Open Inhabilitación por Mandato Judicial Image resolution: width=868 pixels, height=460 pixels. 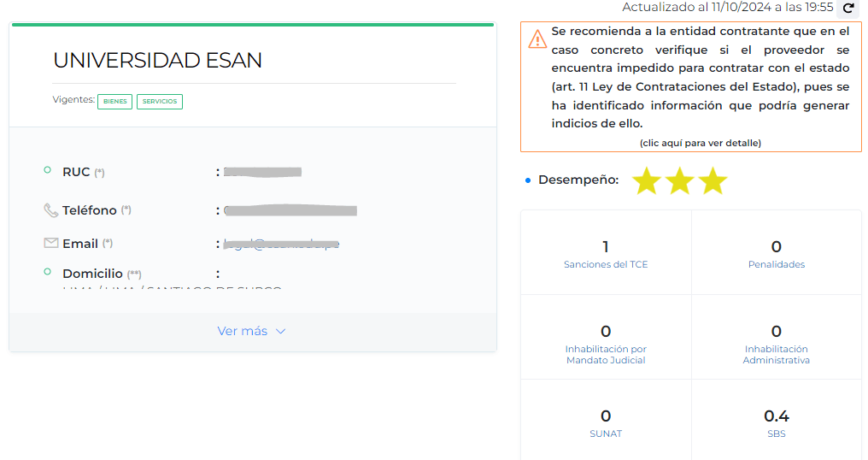tap(606, 355)
